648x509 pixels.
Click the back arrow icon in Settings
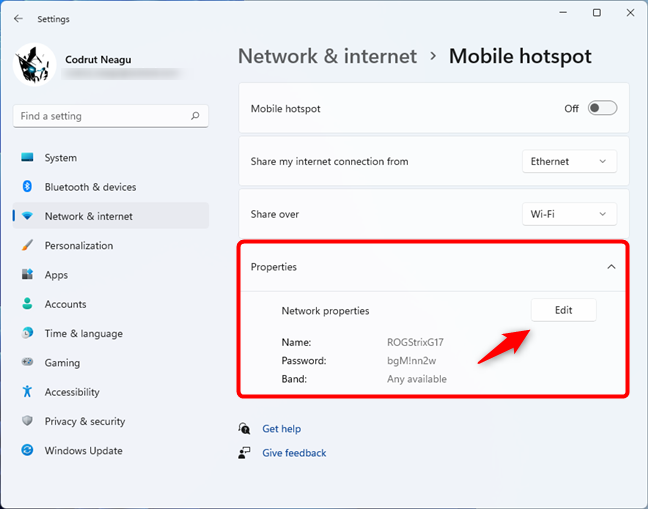[x=18, y=19]
